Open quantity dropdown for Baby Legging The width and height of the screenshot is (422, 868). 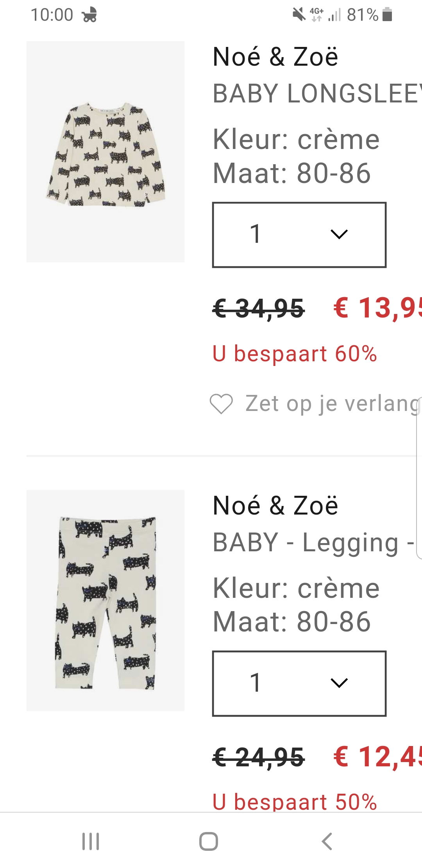tap(299, 683)
